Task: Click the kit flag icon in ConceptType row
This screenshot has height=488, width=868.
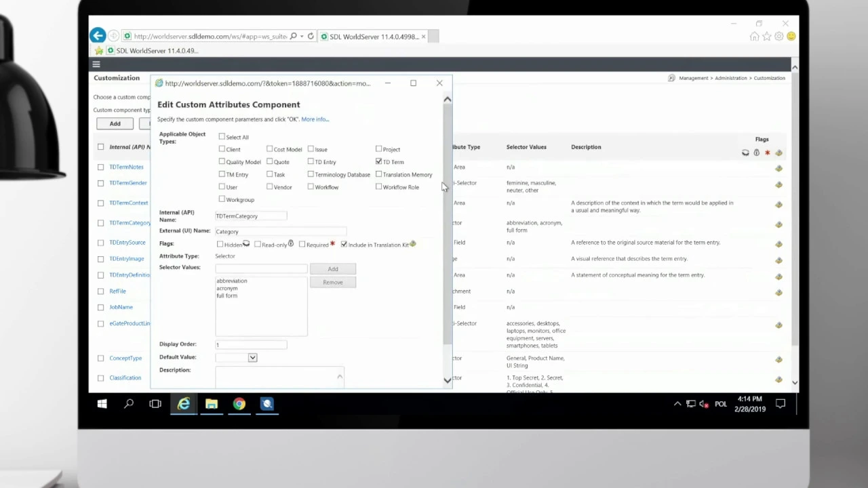Action: (778, 359)
